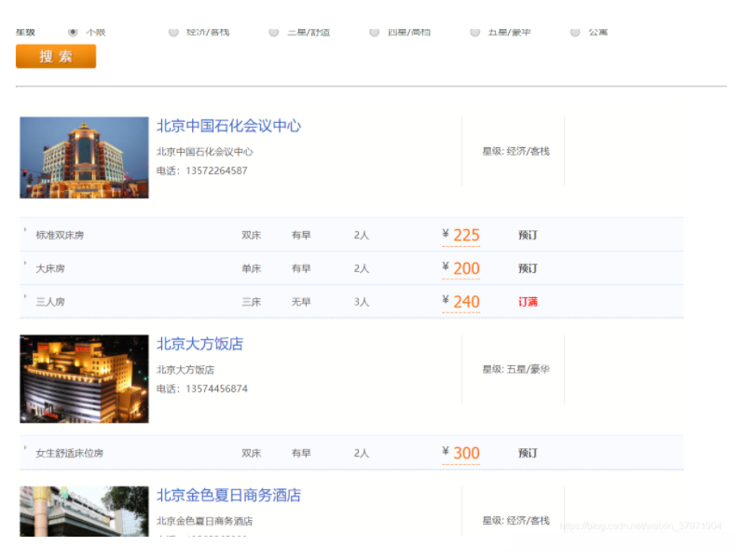The width and height of the screenshot is (742, 560).
Task: Click the 标准双床房 room name
Action: 60,235
